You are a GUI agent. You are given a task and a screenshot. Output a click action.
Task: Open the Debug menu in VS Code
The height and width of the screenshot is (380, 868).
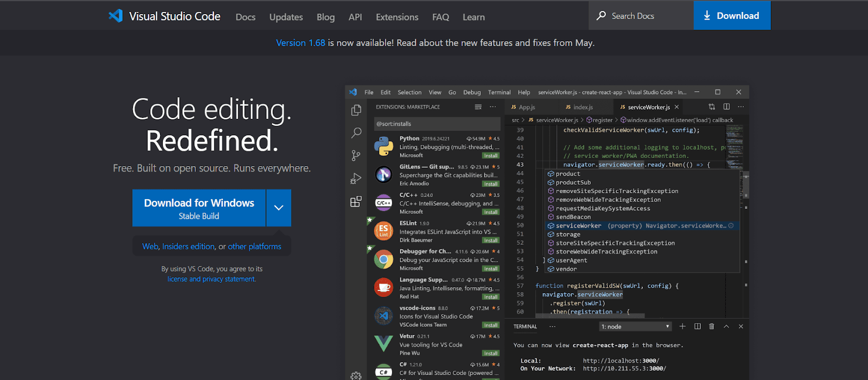pyautogui.click(x=472, y=92)
